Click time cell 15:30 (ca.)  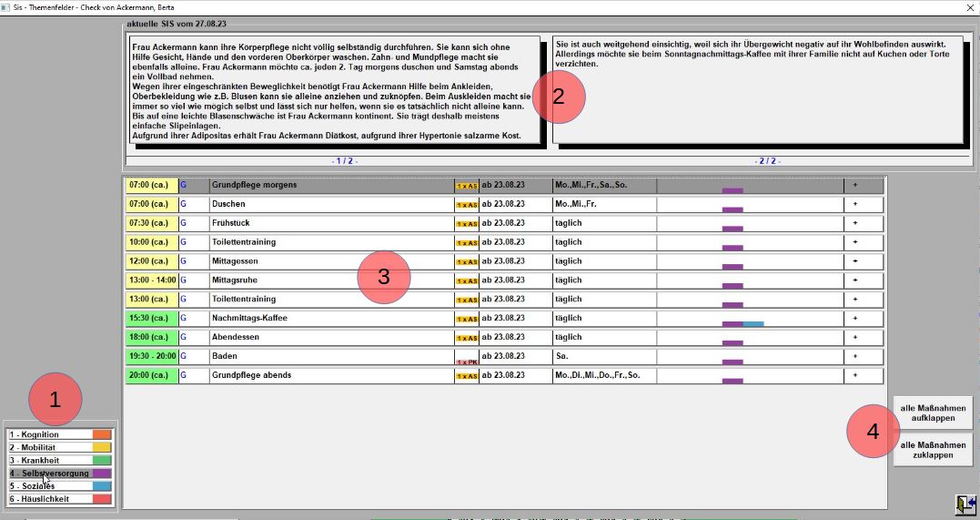point(153,319)
